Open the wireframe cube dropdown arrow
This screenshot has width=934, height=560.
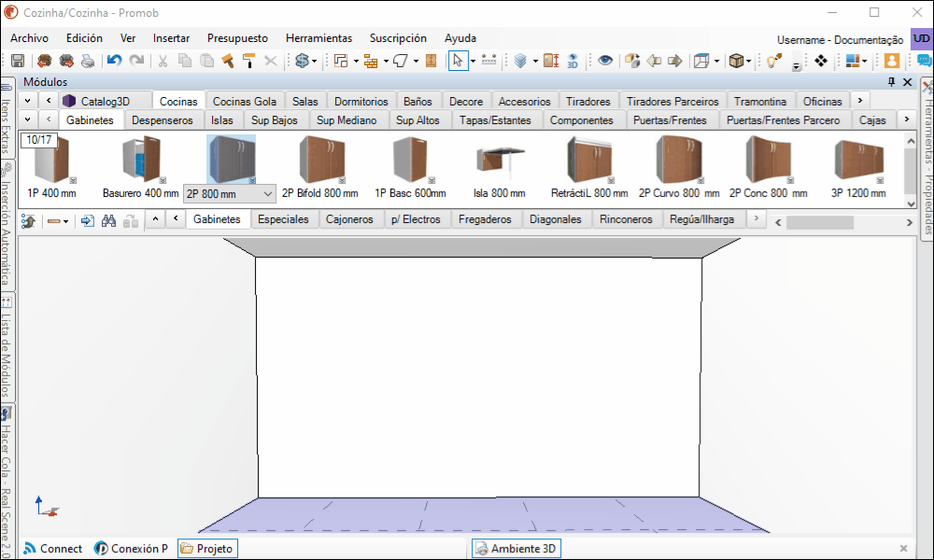click(x=716, y=61)
